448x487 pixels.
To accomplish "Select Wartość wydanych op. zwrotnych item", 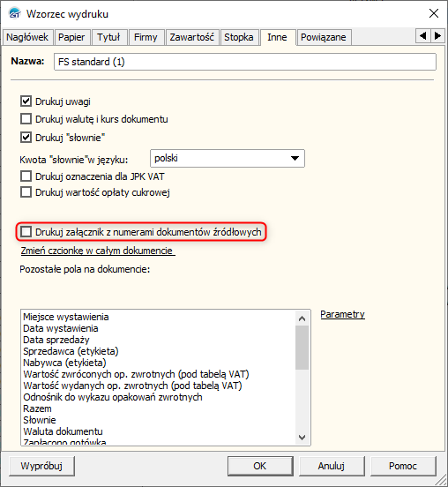I will tap(132, 386).
